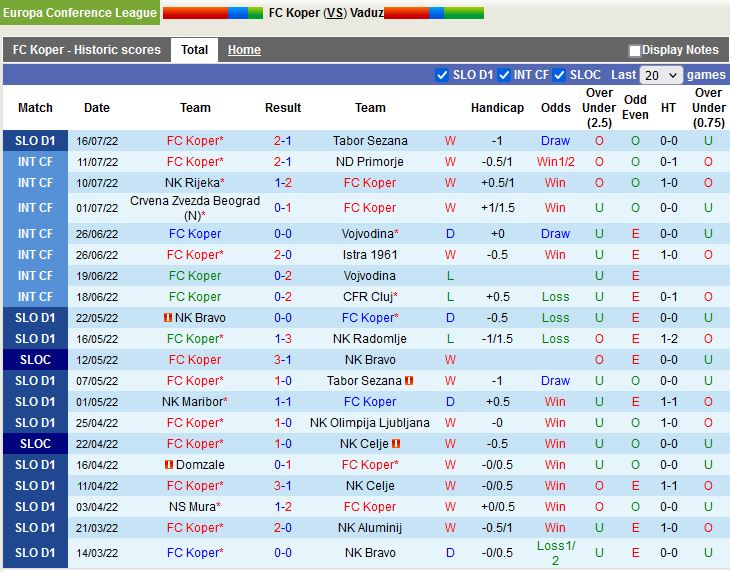Uncheck the SLOC league filter
The height and width of the screenshot is (572, 730).
pyautogui.click(x=559, y=75)
